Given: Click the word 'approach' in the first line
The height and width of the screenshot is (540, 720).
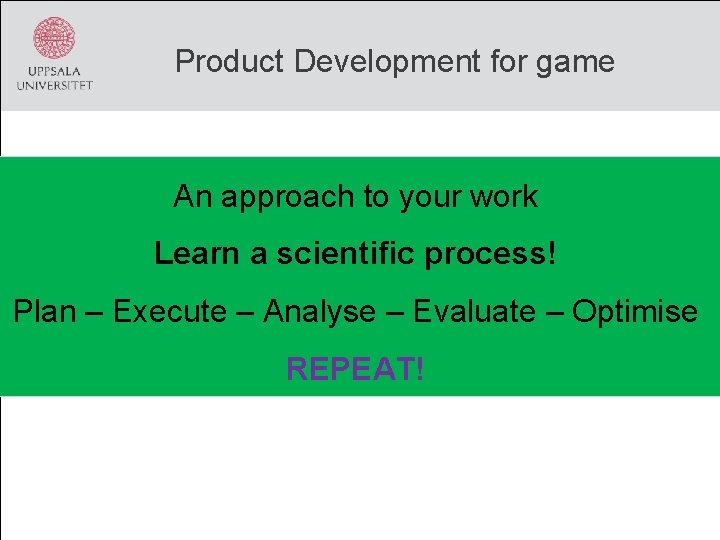Looking at the screenshot, I should pyautogui.click(x=287, y=199).
